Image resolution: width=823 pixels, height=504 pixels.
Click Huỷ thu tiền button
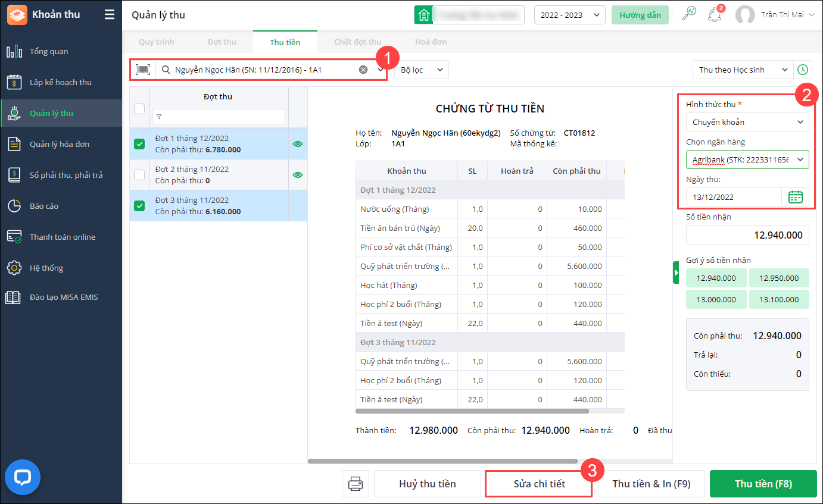click(x=428, y=484)
